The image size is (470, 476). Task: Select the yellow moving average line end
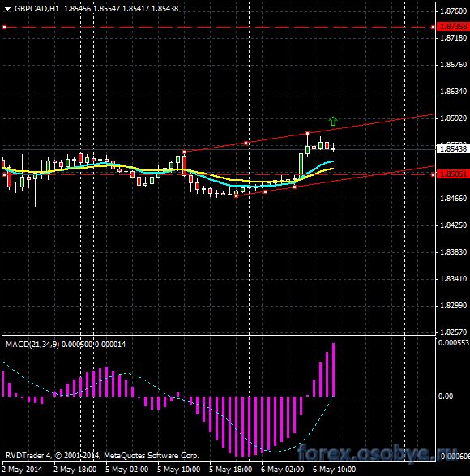click(333, 169)
